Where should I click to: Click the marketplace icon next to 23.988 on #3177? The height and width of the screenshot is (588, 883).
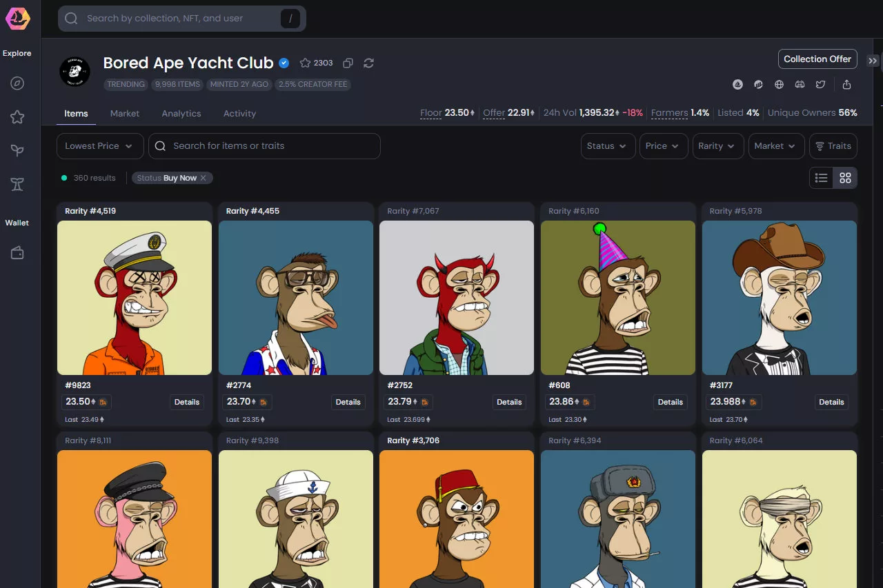click(x=753, y=402)
